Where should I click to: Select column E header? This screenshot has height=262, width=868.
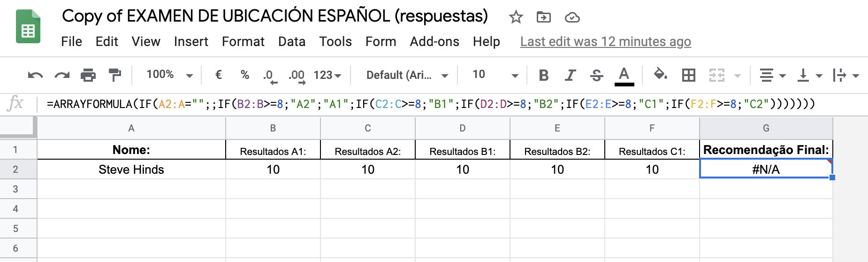(x=557, y=128)
